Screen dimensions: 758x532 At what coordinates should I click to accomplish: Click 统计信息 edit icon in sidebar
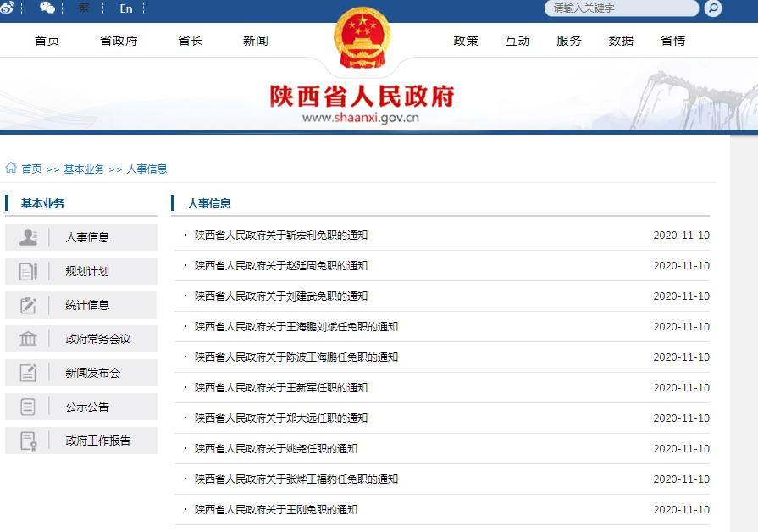(x=28, y=305)
